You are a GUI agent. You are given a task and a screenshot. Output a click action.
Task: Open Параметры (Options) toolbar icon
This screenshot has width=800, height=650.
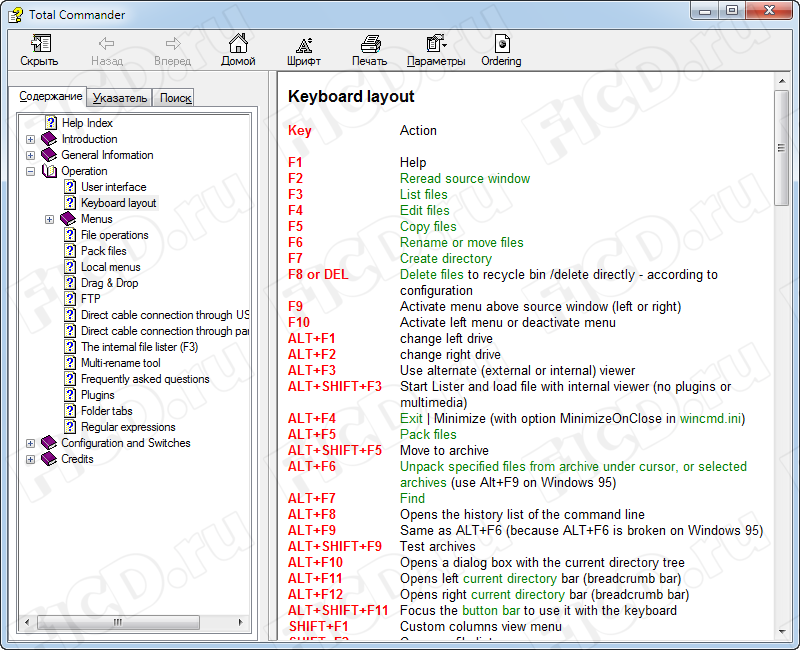click(436, 43)
